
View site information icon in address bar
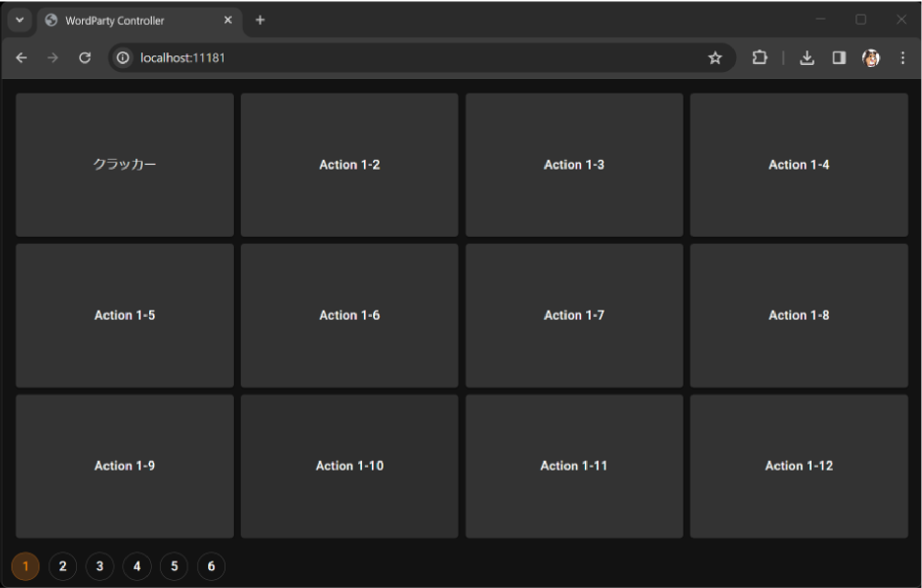tap(123, 58)
